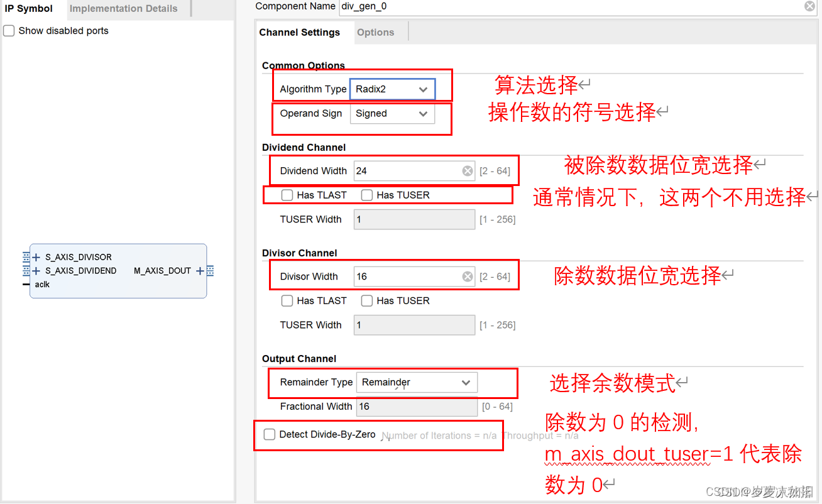The width and height of the screenshot is (822, 504).
Task: Tick Has TLAST under Dividend Channel
Action: point(287,195)
